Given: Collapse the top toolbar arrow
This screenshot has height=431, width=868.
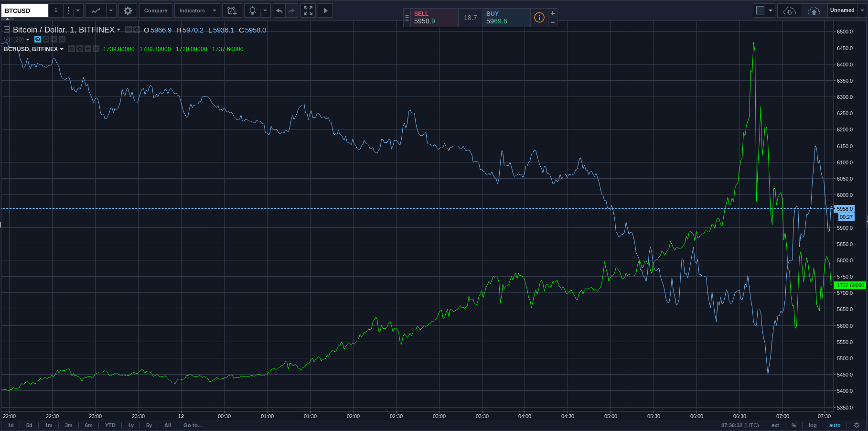Looking at the screenshot, I should [7, 19].
